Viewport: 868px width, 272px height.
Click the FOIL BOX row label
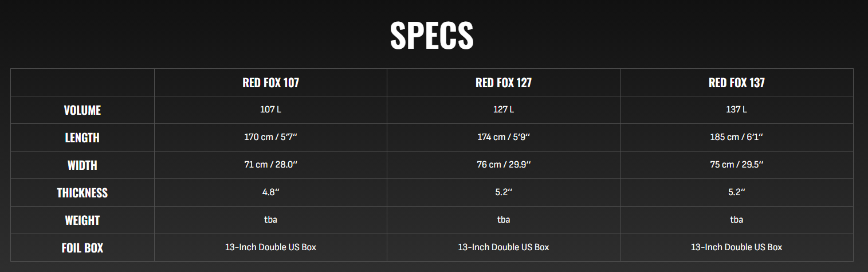83,248
